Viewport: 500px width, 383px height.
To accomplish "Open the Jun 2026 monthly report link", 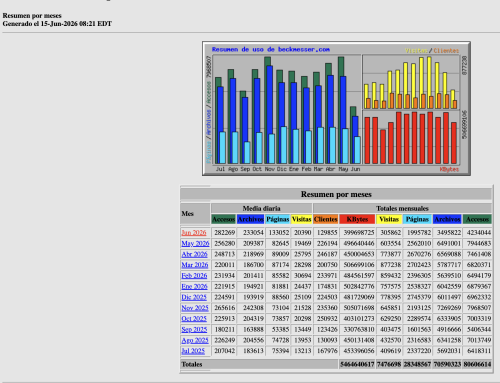I will coord(194,233).
